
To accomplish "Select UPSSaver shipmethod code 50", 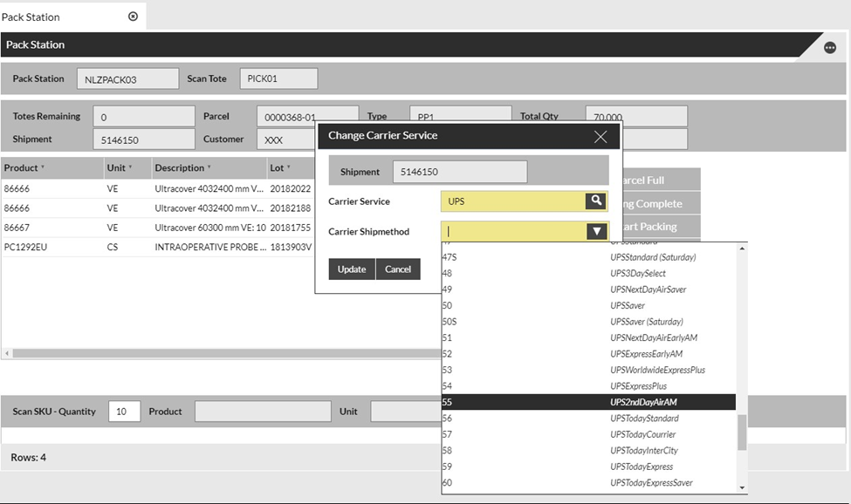I will (x=588, y=305).
